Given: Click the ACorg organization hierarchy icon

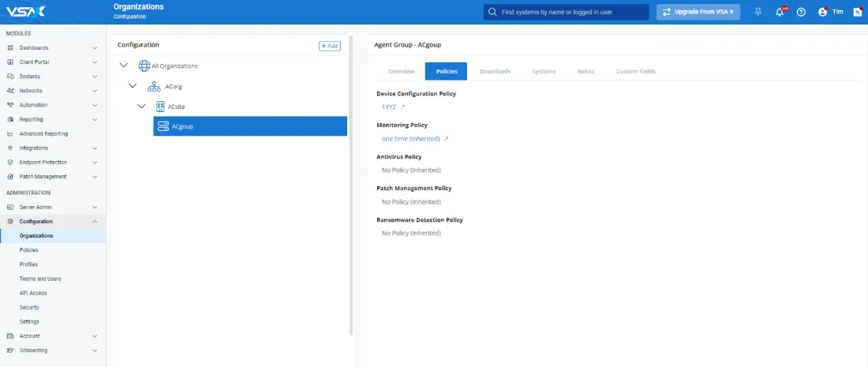Looking at the screenshot, I should [154, 86].
